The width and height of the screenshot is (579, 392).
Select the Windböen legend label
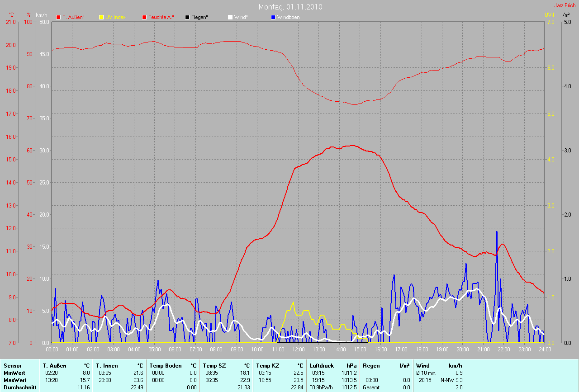pos(288,17)
